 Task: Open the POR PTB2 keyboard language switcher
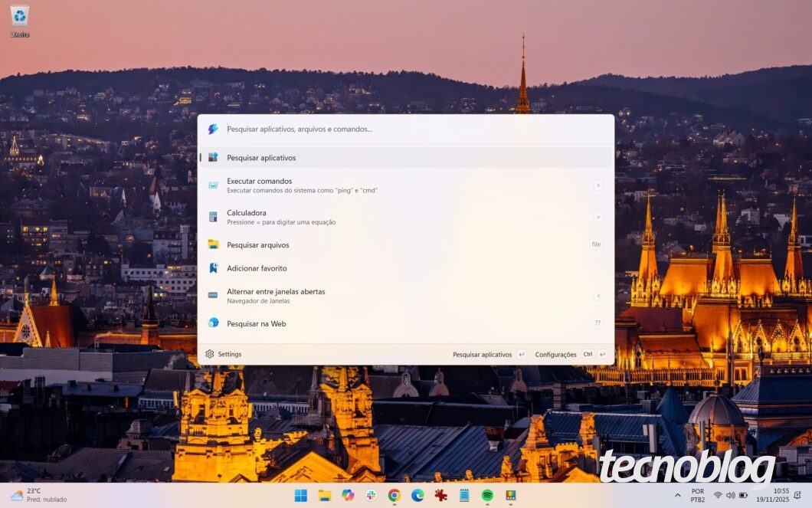(x=697, y=496)
